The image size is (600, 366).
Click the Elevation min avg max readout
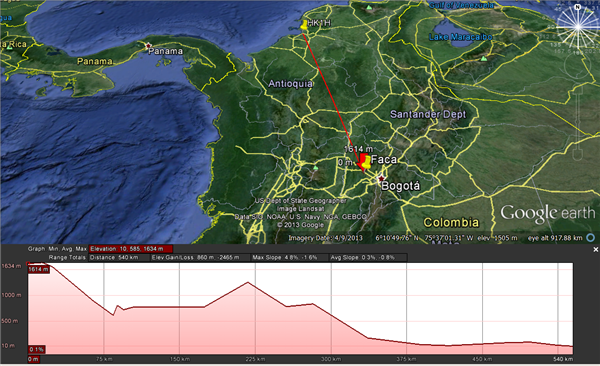pyautogui.click(x=130, y=249)
